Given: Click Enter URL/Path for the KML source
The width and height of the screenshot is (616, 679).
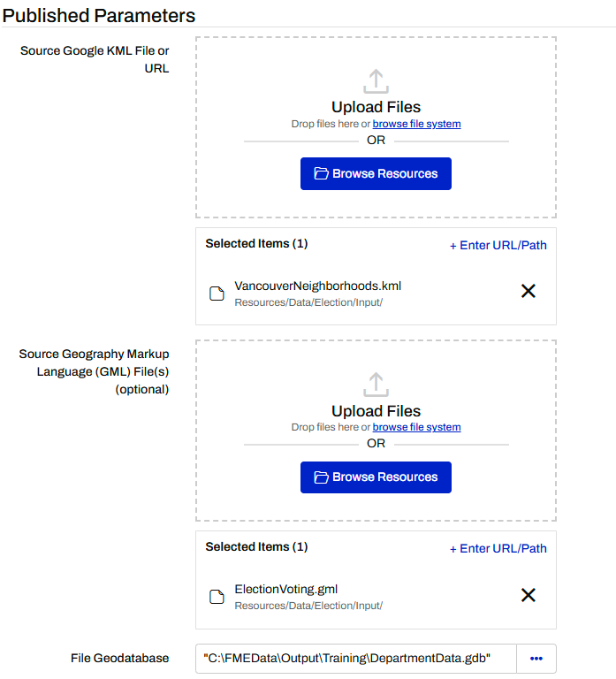Looking at the screenshot, I should (498, 245).
